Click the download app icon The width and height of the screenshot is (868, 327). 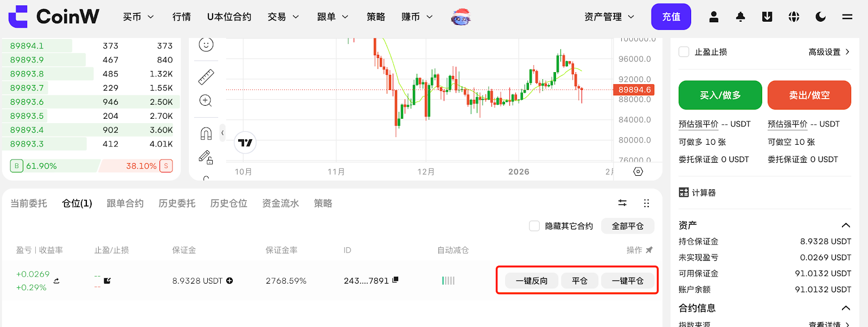pyautogui.click(x=767, y=17)
